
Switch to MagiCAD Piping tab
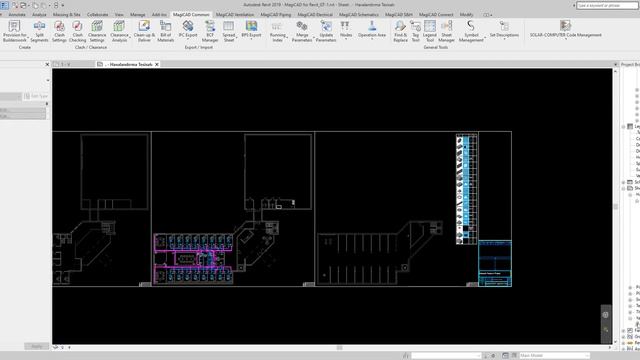tap(276, 15)
